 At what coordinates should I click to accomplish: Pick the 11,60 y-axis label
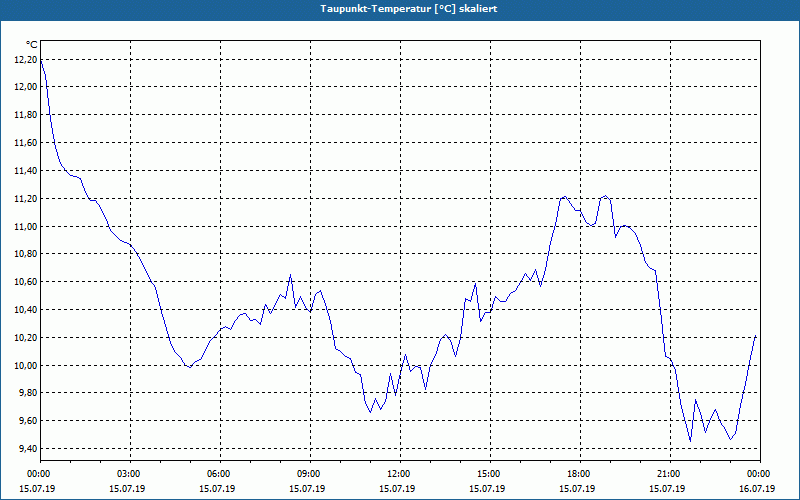pyautogui.click(x=26, y=143)
